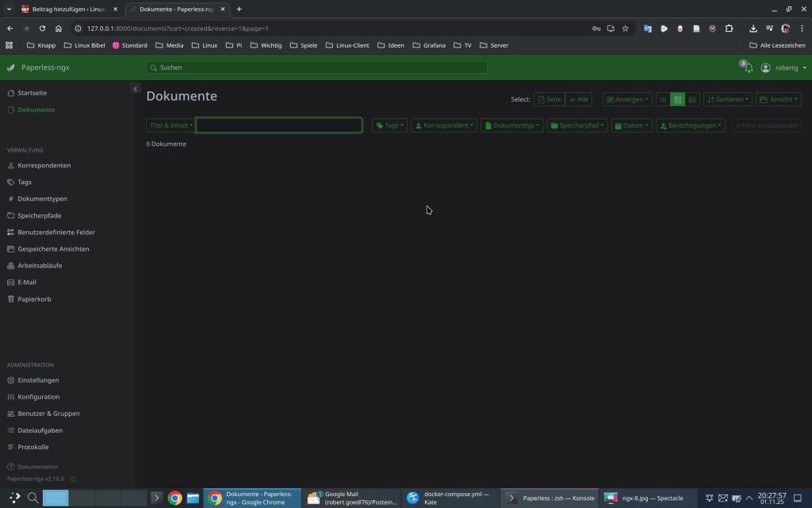
Task: Switch to the list (table) view layout
Action: (x=663, y=100)
